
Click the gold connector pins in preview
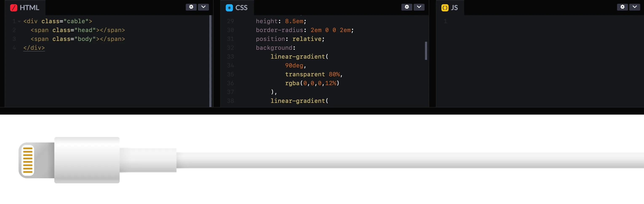point(28,160)
